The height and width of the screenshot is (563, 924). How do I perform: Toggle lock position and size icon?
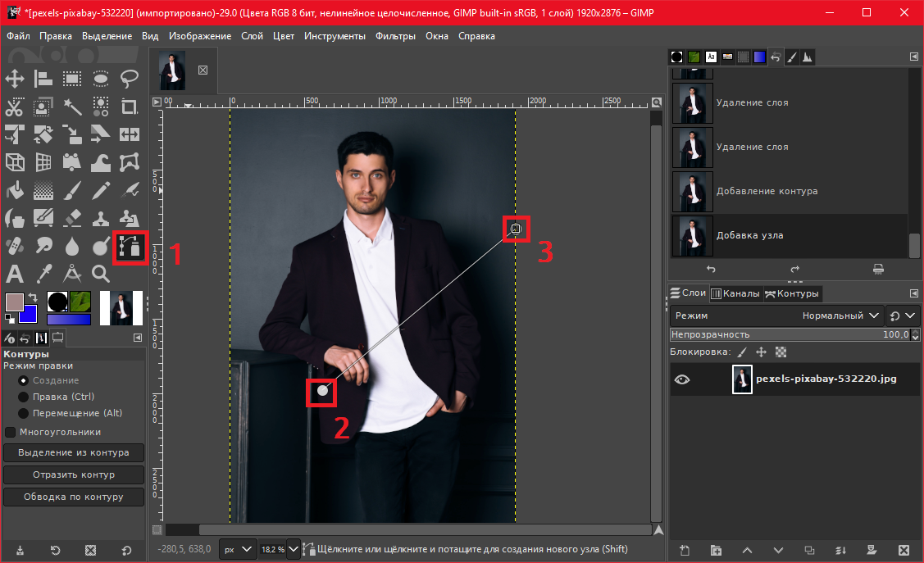pos(762,352)
